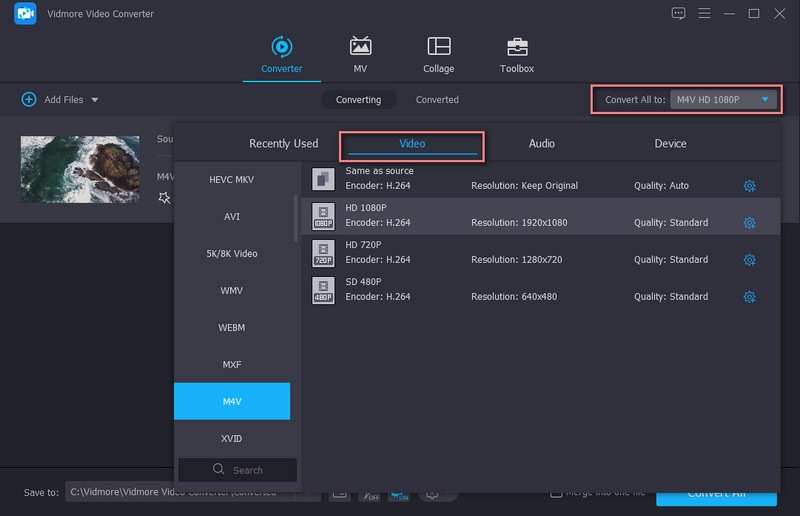Switch to the Device format tab
This screenshot has height=516, width=800.
coord(670,144)
